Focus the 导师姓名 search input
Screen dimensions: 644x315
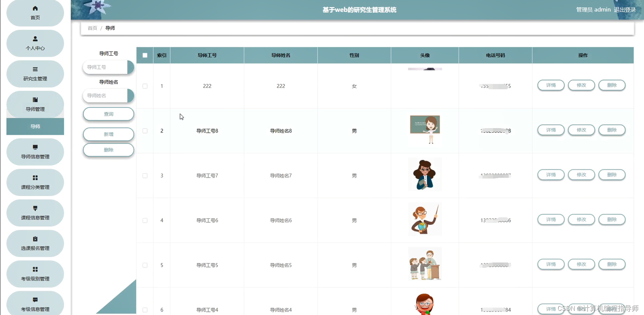108,96
